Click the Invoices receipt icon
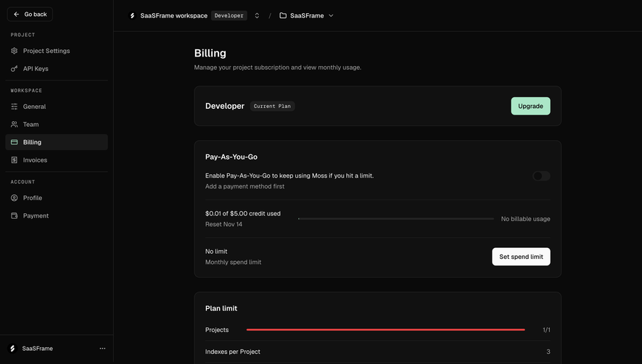Viewport: 642px width, 364px height. point(15,160)
